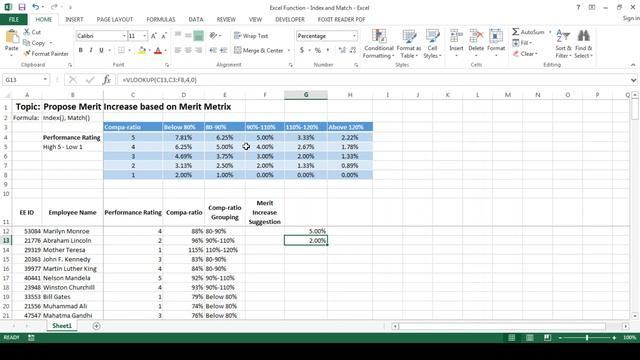Add a new sheet with plus icon
This screenshot has width=640, height=360.
pyautogui.click(x=96, y=326)
